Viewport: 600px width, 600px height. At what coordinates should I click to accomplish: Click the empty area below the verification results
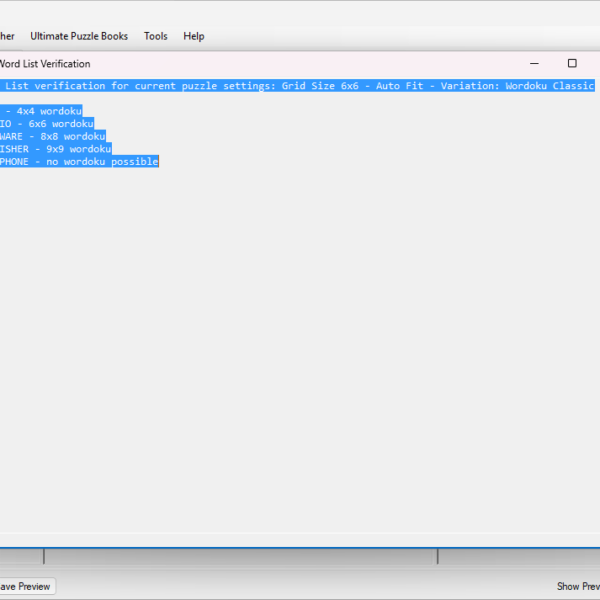click(300, 350)
